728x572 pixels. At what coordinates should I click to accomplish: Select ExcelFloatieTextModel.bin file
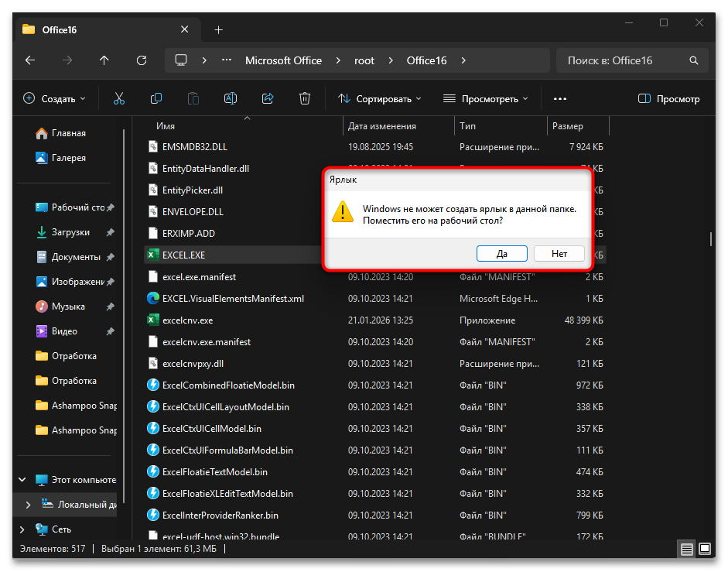(x=376, y=472)
